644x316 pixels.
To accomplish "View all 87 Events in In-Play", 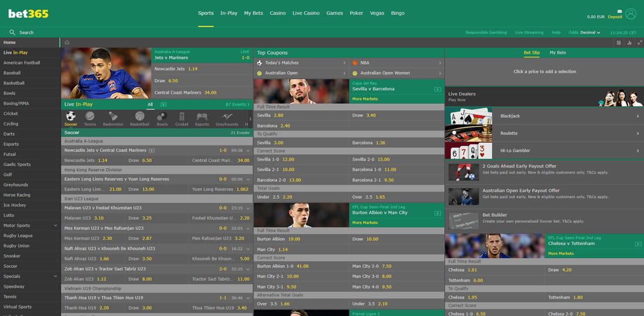I will click(x=237, y=104).
